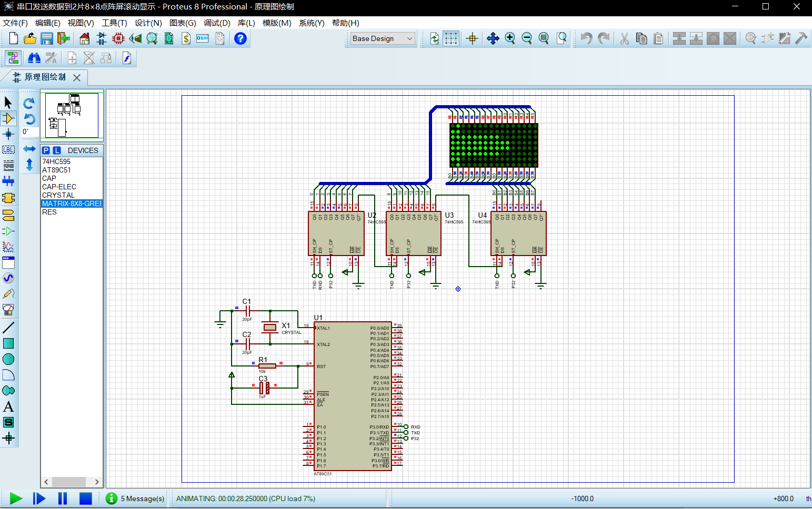Select MATRIX-8X8-GREEN in devices list
Image resolution: width=812 pixels, height=509 pixels.
pos(72,203)
